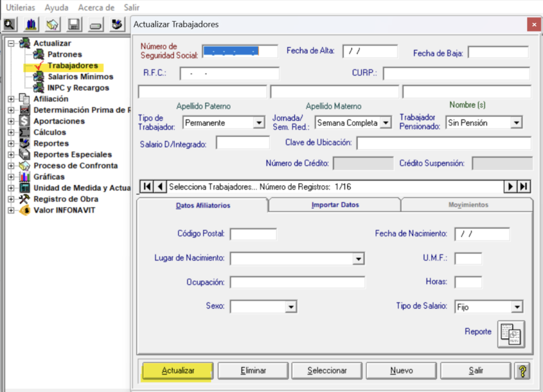Select the Patrones icon in the tree
The image size is (543, 392).
(x=38, y=55)
